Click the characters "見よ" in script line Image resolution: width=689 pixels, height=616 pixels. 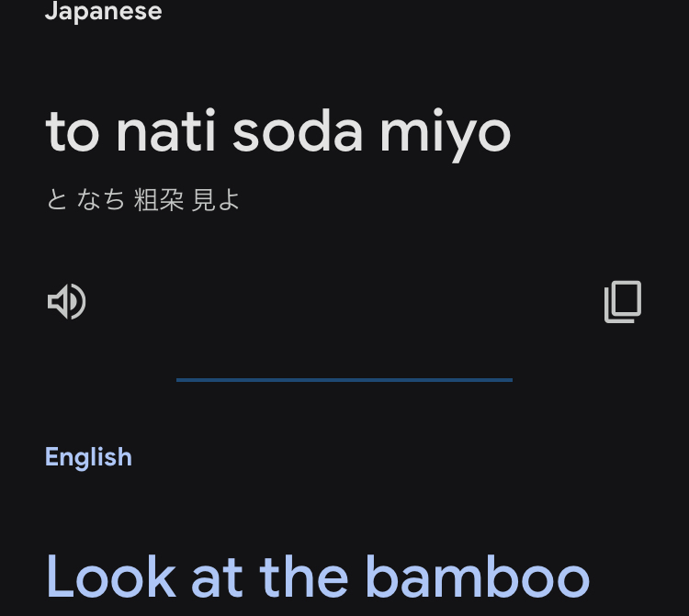[215, 200]
